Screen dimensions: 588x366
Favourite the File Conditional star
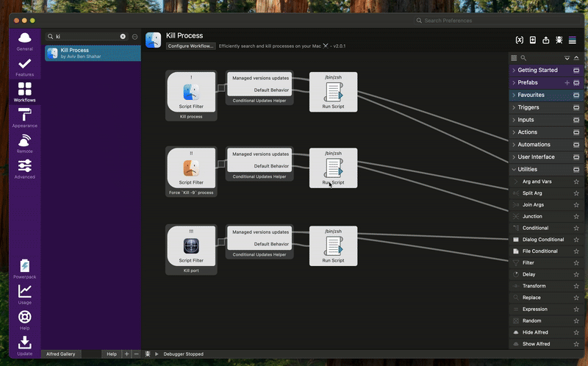pos(576,251)
